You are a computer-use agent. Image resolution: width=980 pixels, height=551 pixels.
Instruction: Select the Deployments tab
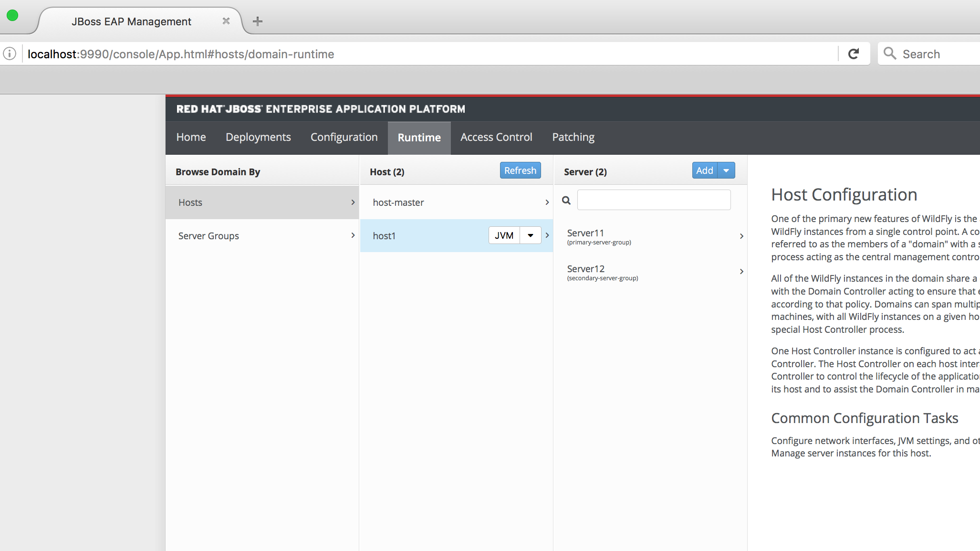click(x=258, y=138)
